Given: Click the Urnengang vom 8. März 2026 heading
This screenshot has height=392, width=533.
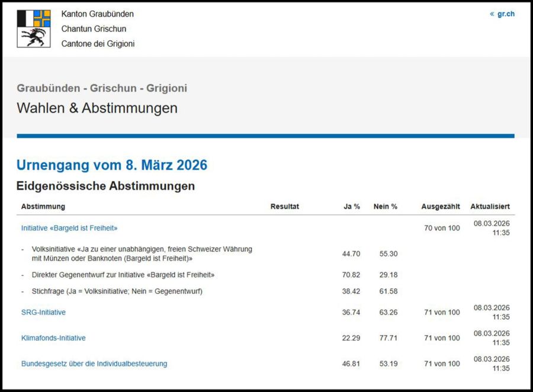Looking at the screenshot, I should (112, 165).
